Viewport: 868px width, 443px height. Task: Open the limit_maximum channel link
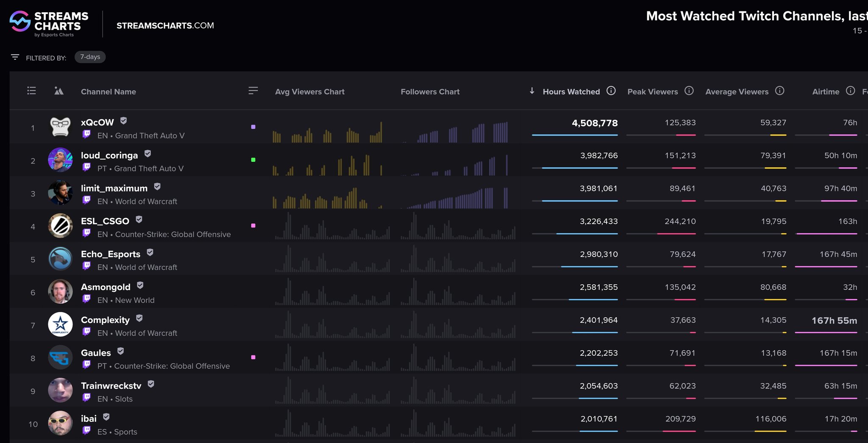[114, 188]
